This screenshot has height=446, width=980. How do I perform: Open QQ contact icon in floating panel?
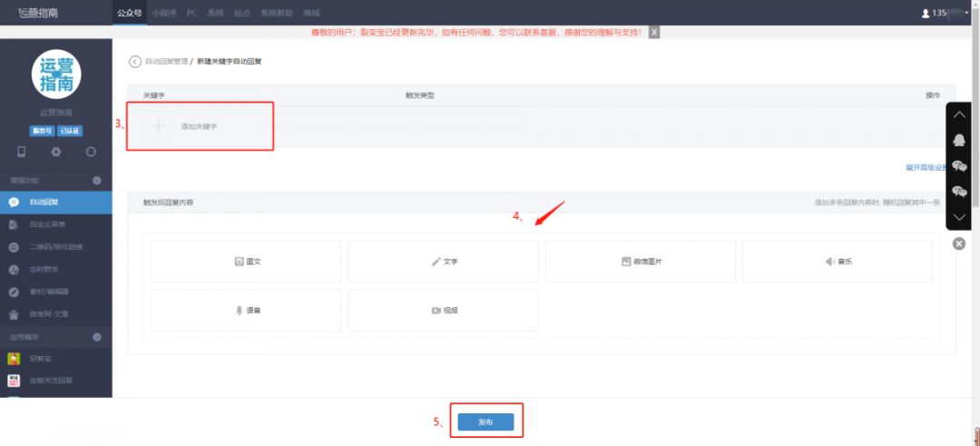tap(959, 140)
